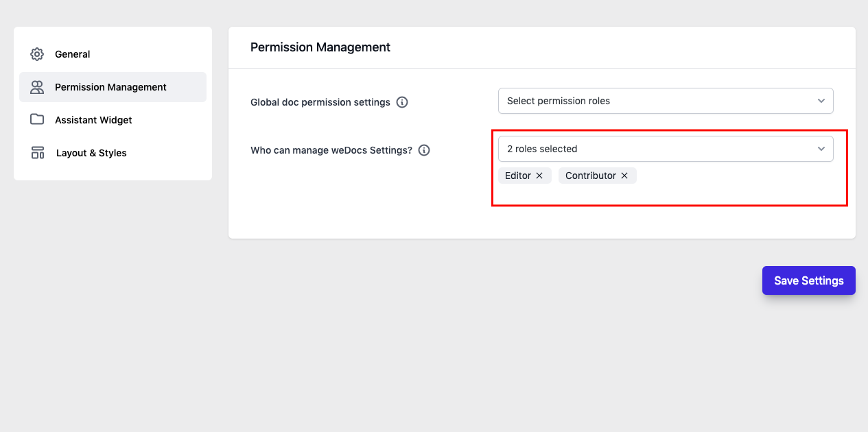Remove the Editor role tag
The image size is (868, 432).
[539, 176]
